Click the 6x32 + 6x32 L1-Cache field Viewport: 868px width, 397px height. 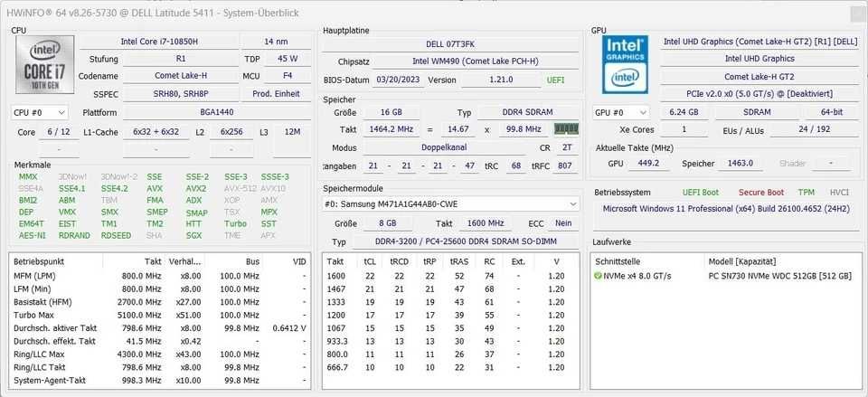pos(156,132)
